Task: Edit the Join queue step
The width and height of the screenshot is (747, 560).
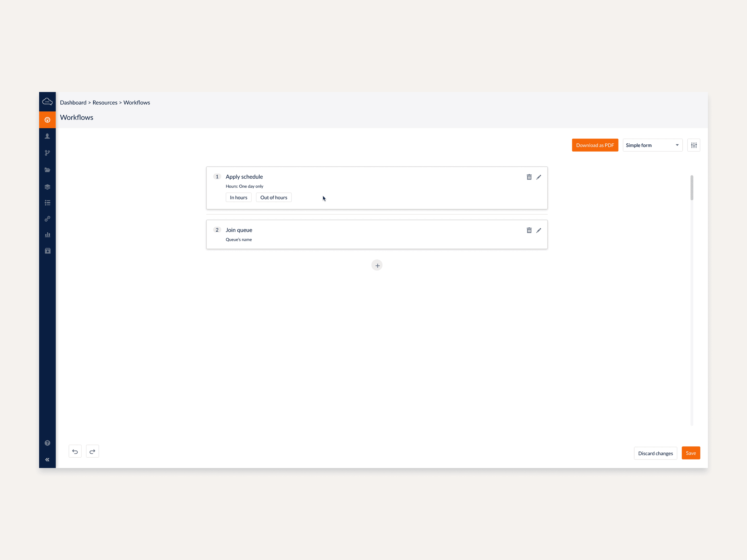Action: tap(539, 230)
